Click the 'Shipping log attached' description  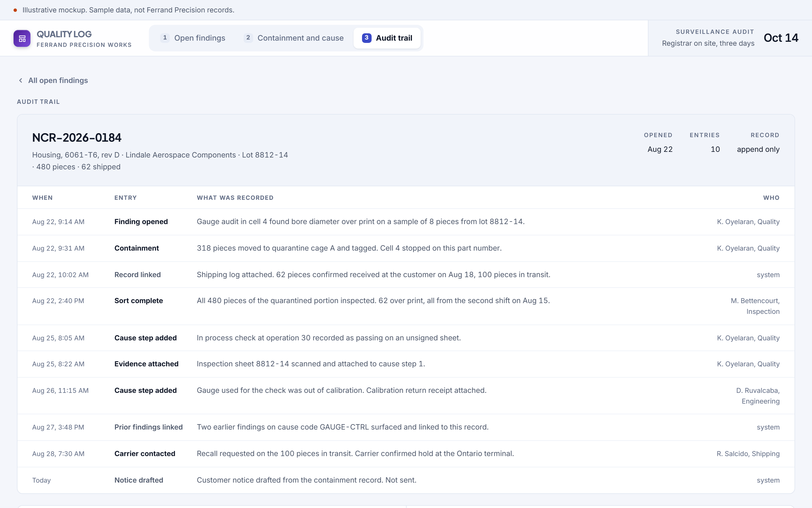click(x=374, y=275)
